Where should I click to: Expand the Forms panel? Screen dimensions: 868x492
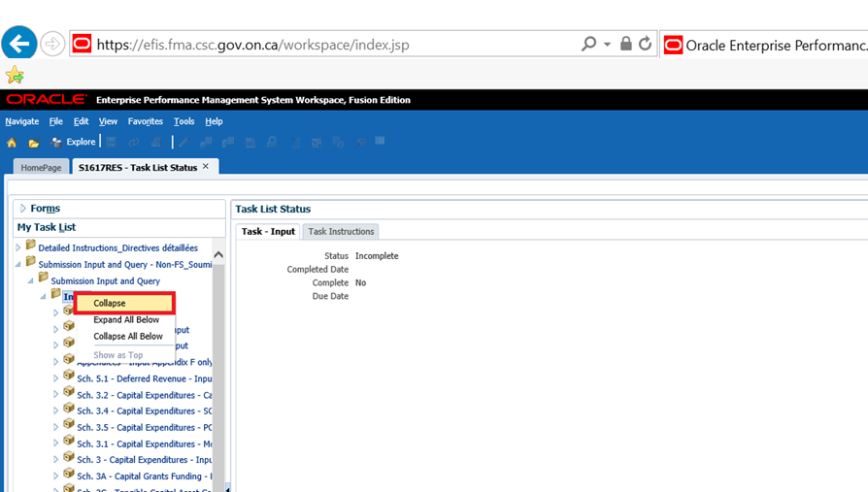pyautogui.click(x=23, y=209)
